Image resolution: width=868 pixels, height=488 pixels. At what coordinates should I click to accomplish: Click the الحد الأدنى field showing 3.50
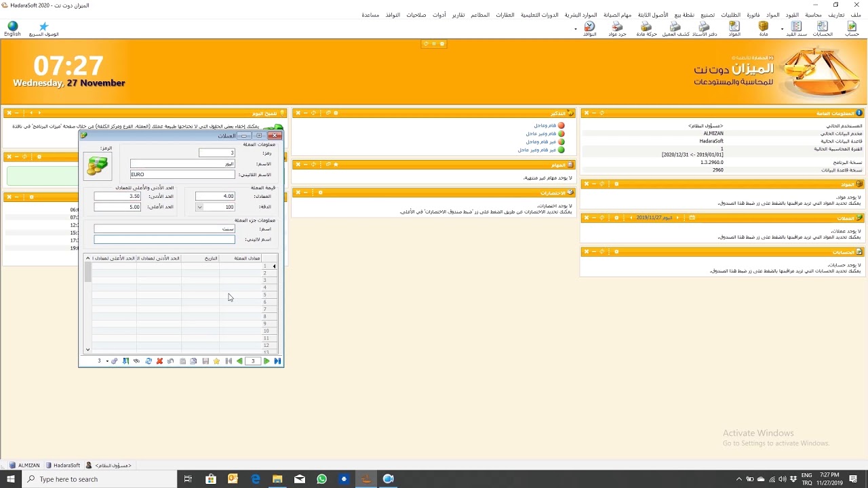pyautogui.click(x=117, y=196)
